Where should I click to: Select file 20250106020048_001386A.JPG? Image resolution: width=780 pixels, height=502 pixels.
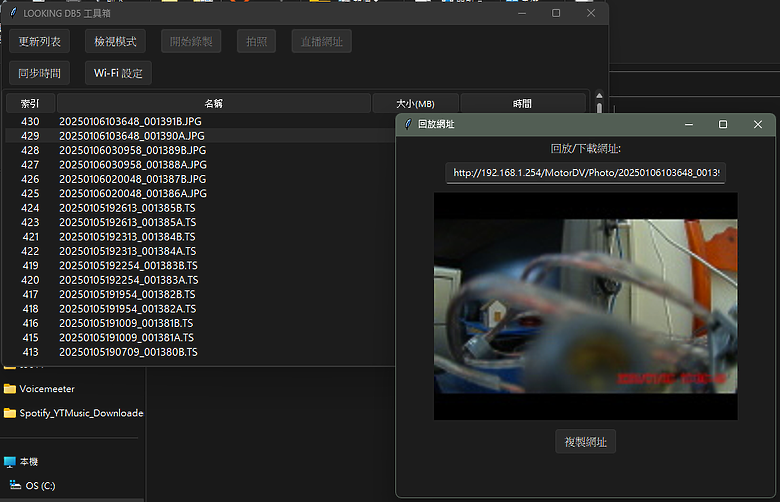click(133, 194)
